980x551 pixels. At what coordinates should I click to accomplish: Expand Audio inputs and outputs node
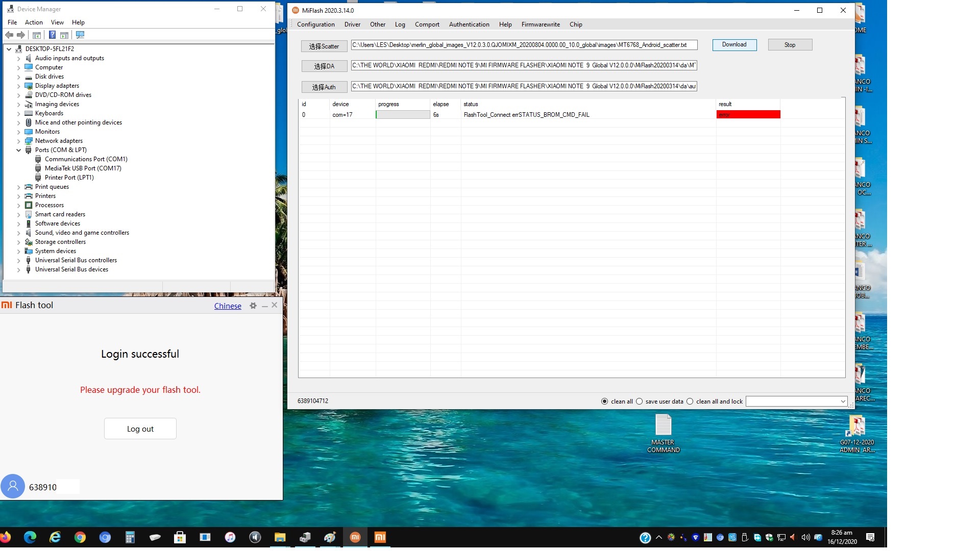(19, 58)
